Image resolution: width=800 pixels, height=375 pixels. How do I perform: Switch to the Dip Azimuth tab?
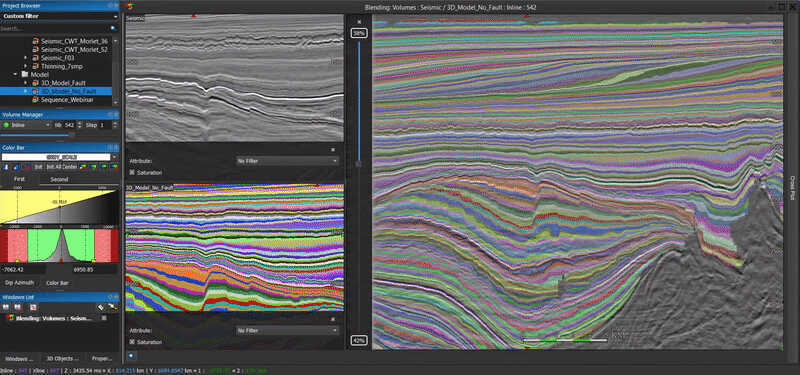click(x=19, y=283)
